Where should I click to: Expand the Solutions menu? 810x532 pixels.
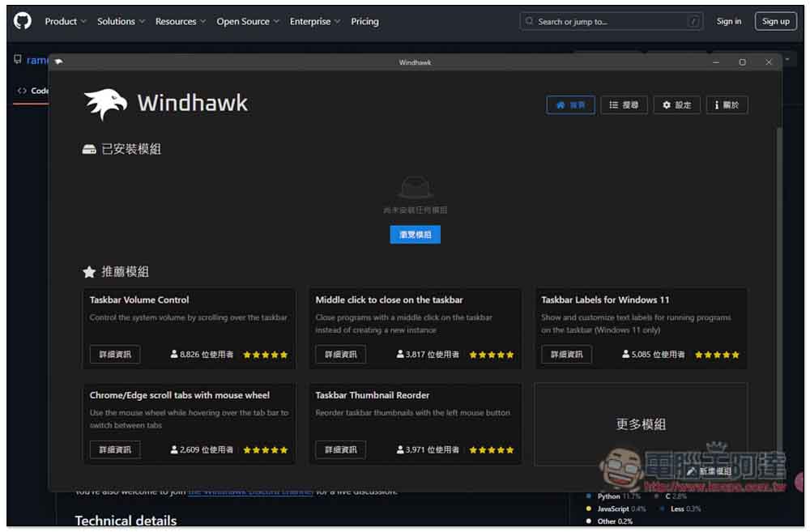click(x=121, y=21)
